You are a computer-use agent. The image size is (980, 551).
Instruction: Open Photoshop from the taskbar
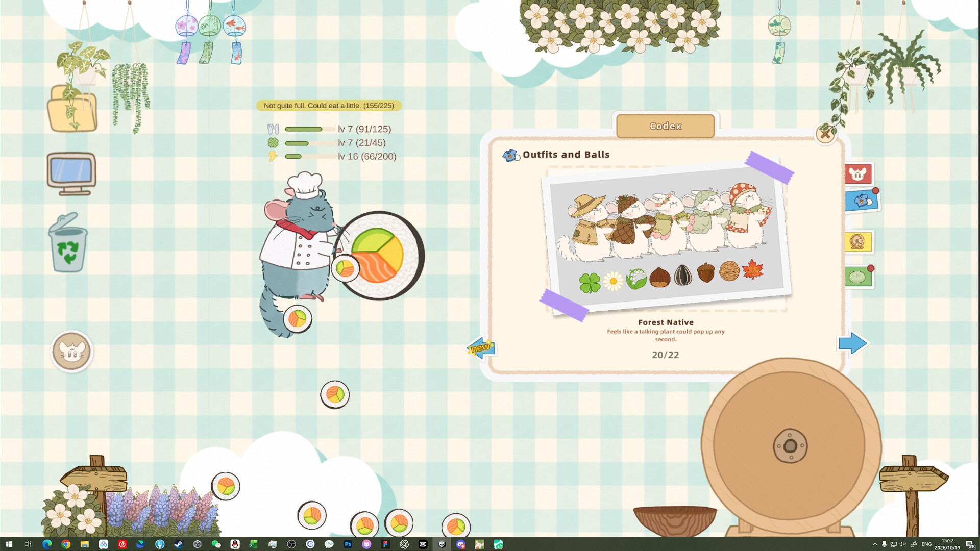[x=348, y=544]
